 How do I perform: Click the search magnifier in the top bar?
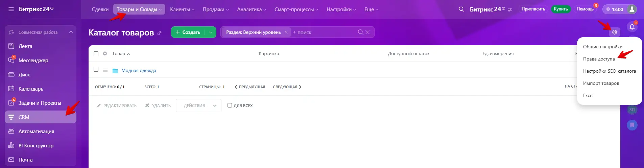[x=461, y=9]
